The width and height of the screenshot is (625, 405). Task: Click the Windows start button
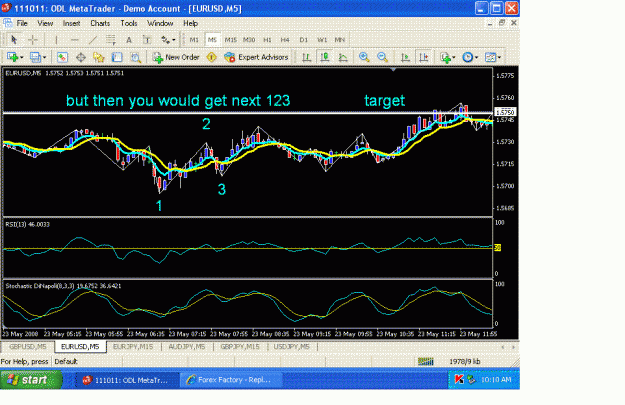(31, 380)
